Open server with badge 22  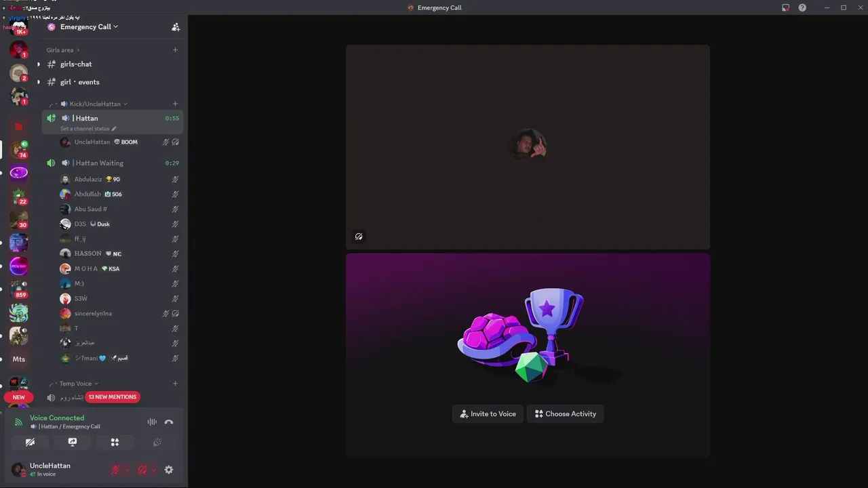click(x=18, y=196)
